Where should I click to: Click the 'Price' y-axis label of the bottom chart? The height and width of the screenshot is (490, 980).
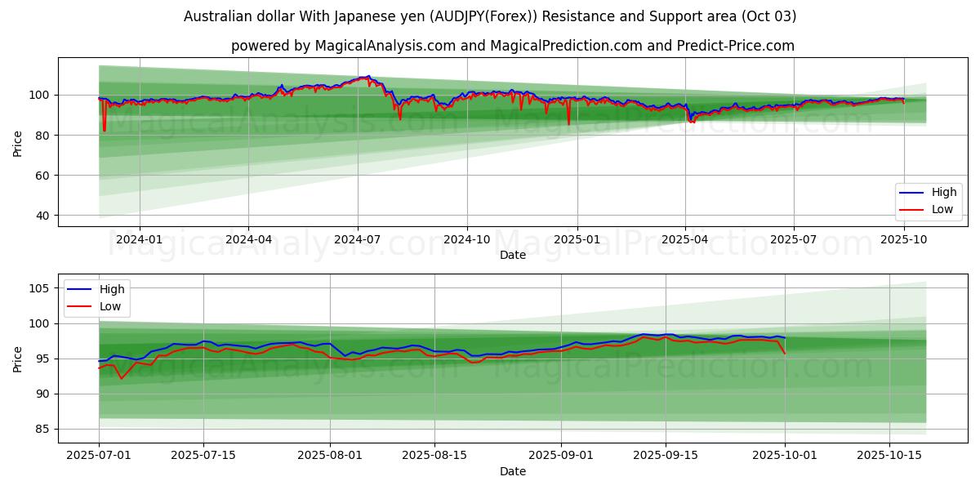point(18,359)
